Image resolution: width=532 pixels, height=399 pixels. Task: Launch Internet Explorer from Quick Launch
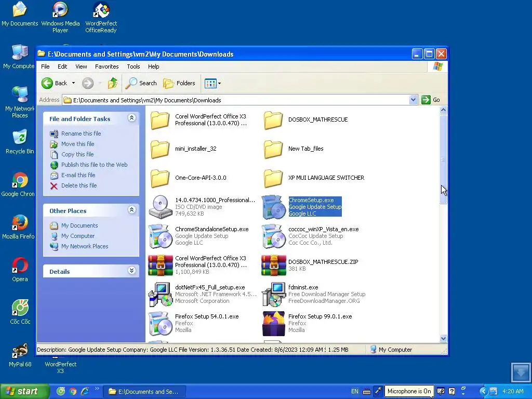[85, 391]
